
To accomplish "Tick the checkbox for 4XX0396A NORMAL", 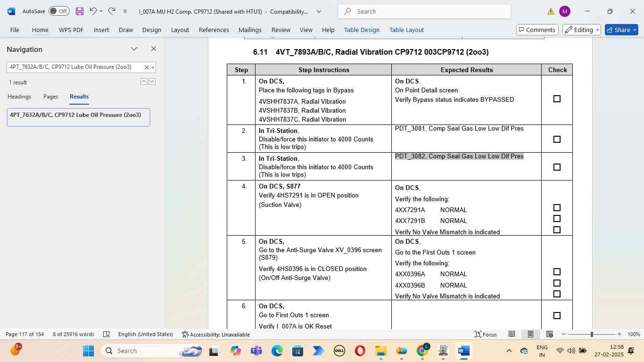I will [557, 272].
